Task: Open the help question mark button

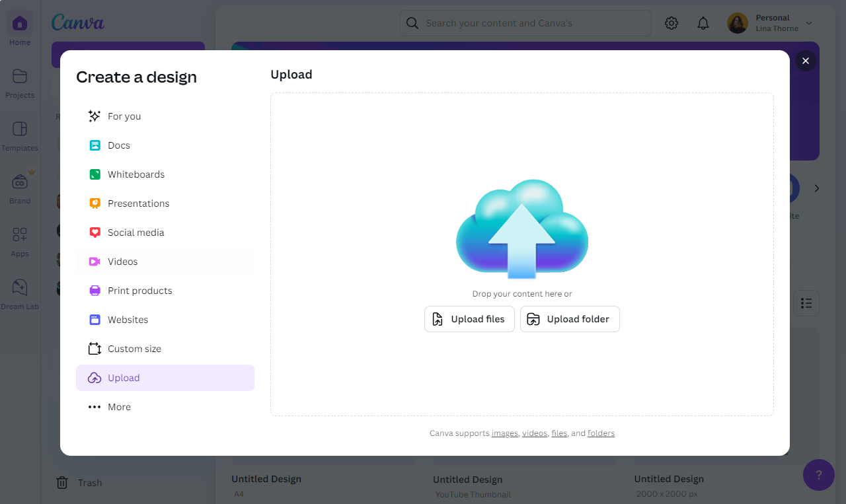Action: [819, 475]
